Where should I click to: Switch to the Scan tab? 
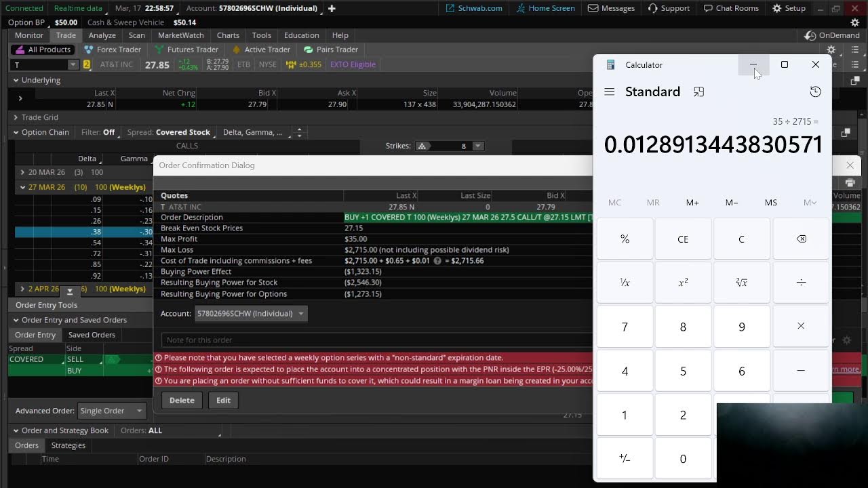point(137,35)
